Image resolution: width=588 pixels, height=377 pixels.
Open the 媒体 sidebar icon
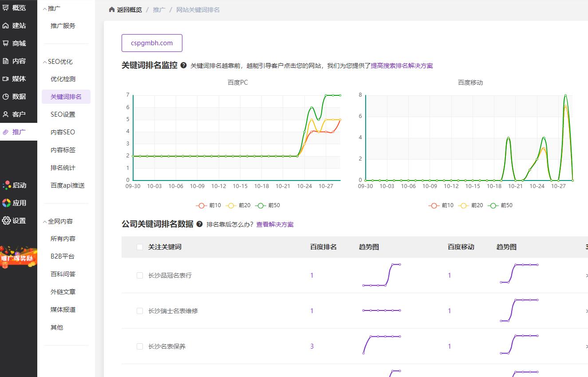(19, 79)
